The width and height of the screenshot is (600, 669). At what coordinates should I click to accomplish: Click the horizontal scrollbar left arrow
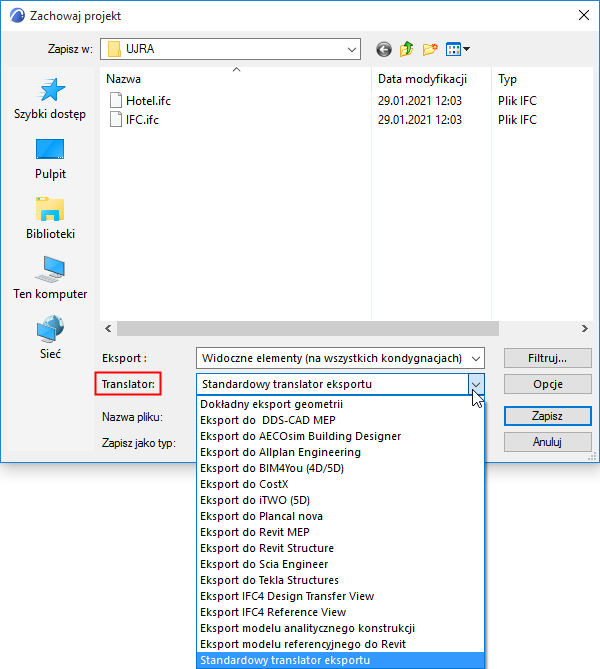coord(108,329)
